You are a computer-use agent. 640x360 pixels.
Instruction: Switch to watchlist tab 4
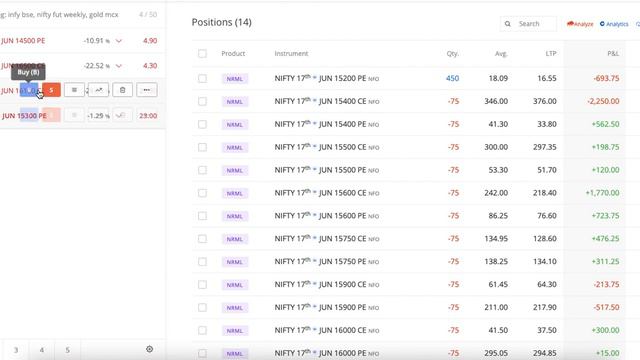(x=42, y=350)
